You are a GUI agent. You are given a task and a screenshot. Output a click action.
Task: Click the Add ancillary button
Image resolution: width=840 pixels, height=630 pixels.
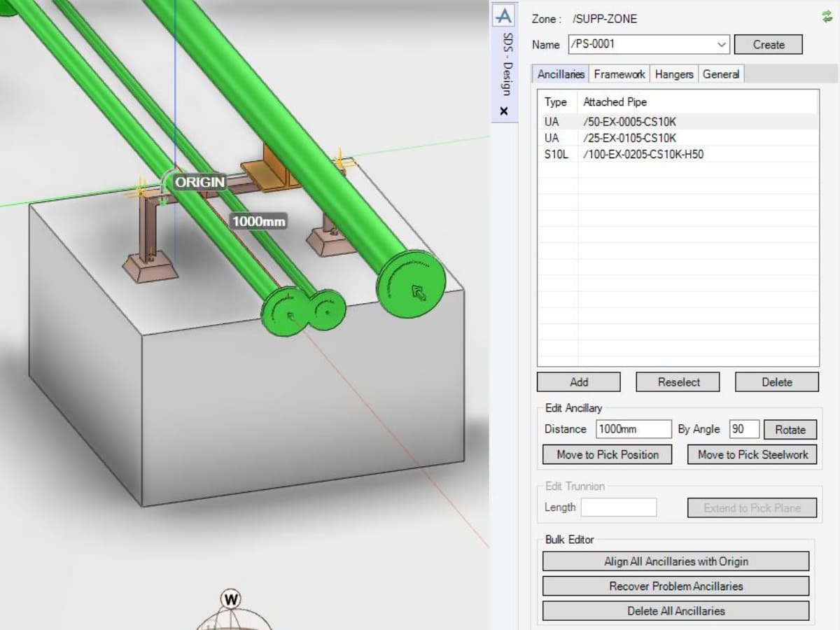point(578,382)
